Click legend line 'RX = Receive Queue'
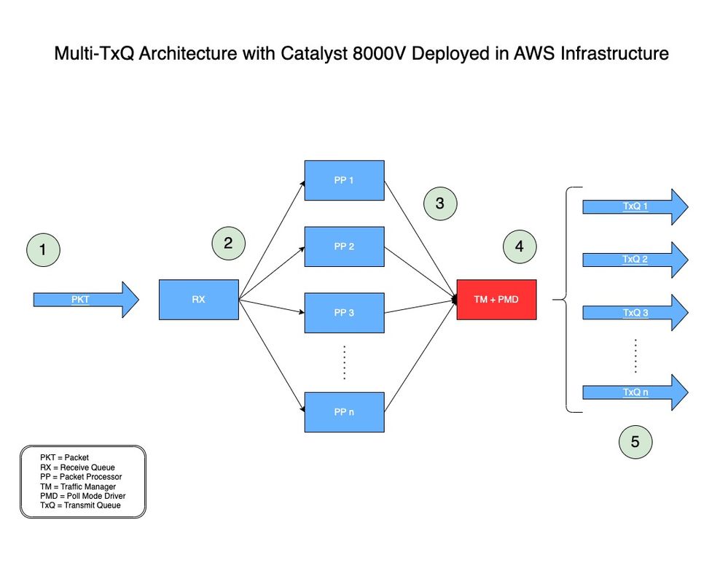Screen dimensions: 728x563 pos(77,467)
